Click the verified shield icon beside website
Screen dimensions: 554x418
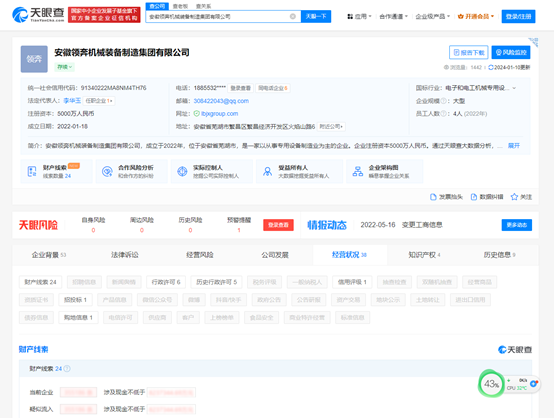(196, 113)
